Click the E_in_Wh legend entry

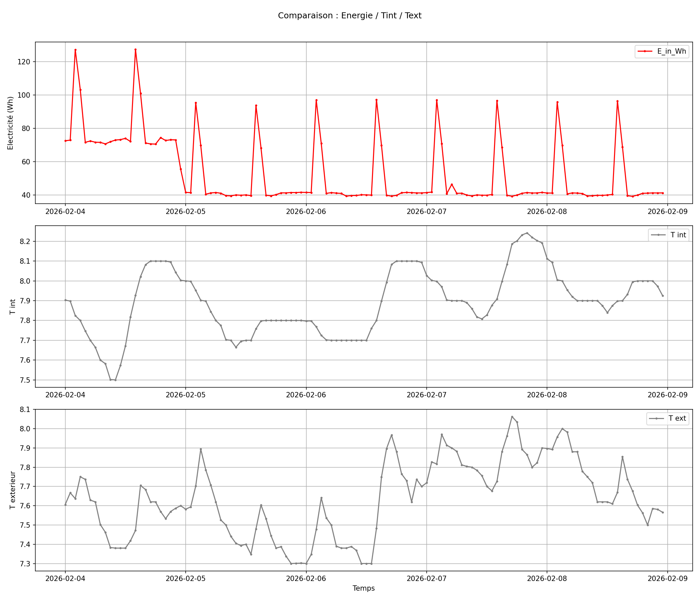[x=671, y=51]
